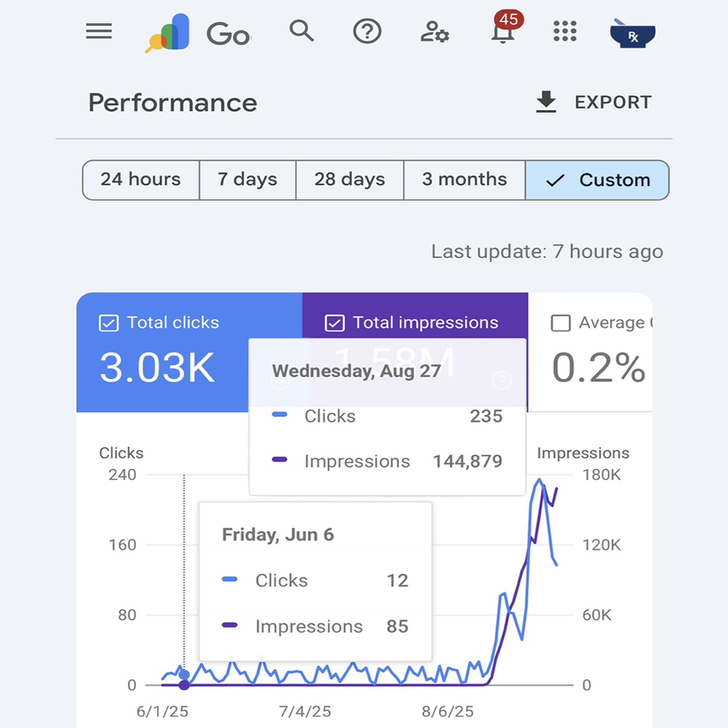Viewport: 728px width, 728px height.
Task: Click the EXPORT button label
Action: click(613, 102)
